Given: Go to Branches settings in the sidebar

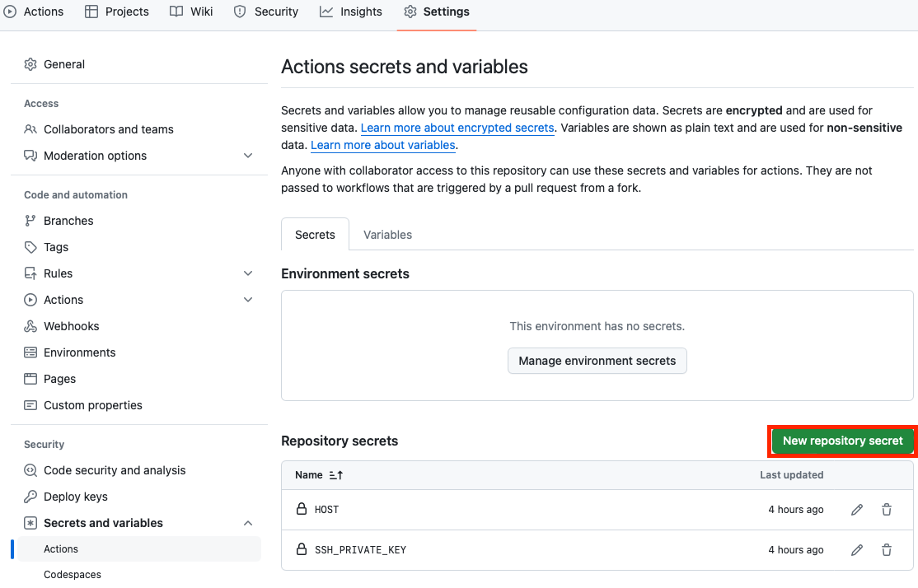Looking at the screenshot, I should tap(68, 221).
